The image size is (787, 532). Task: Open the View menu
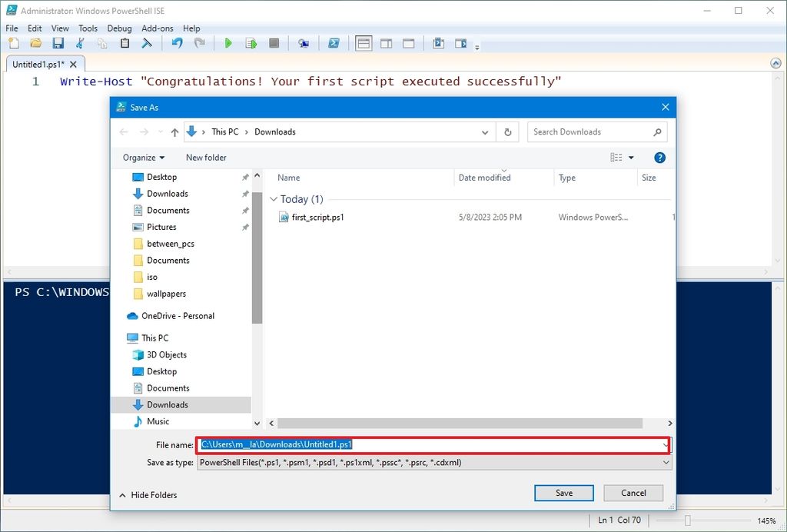[x=60, y=28]
